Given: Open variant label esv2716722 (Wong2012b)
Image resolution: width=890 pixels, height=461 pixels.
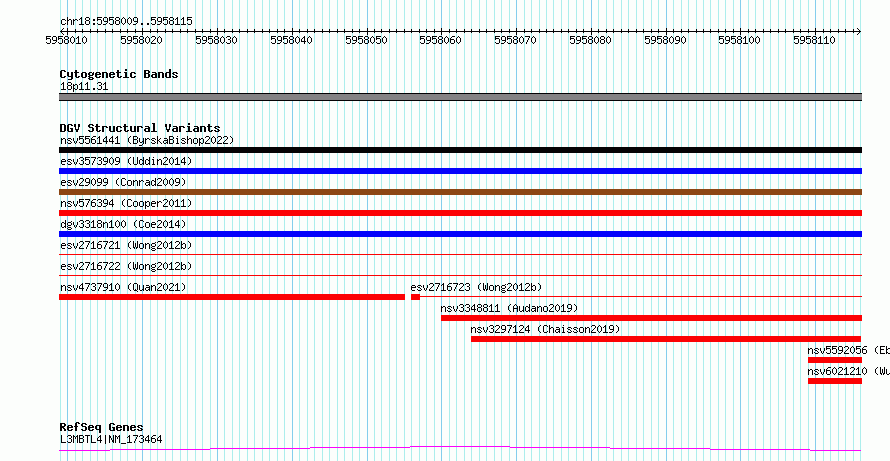Looking at the screenshot, I should coord(126,266).
